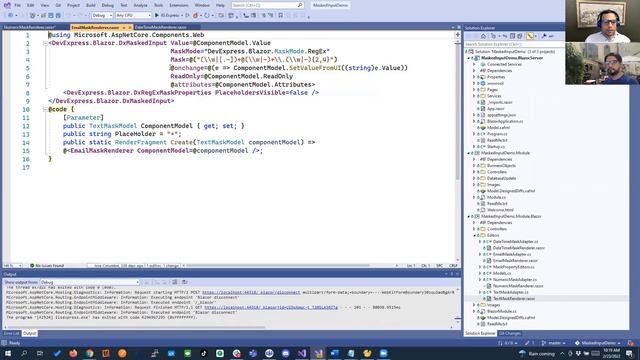Click the restart refresh icon in the toolbar
640x360 pixels.
pyautogui.click(x=207, y=15)
